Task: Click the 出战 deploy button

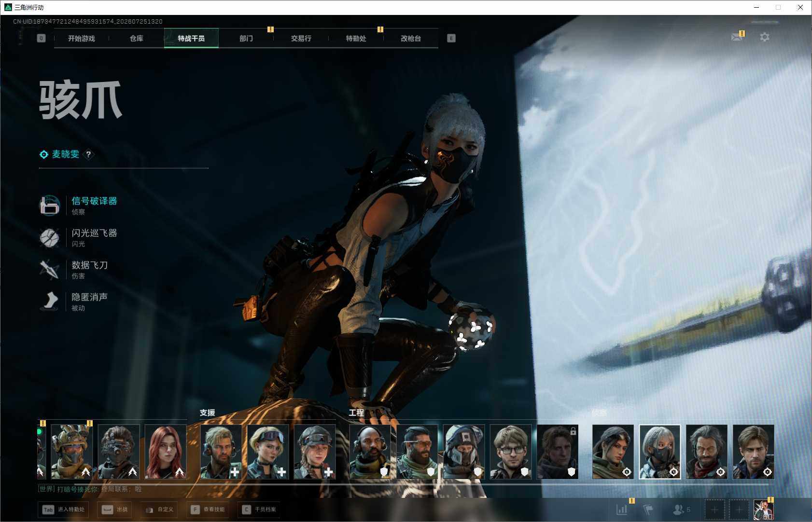Action: click(x=115, y=509)
